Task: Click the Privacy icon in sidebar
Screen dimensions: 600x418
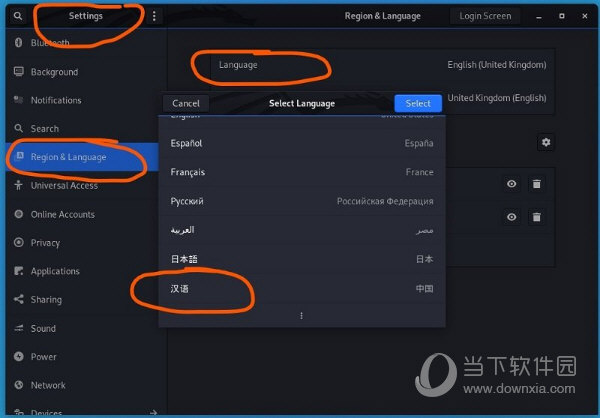Action: [18, 242]
